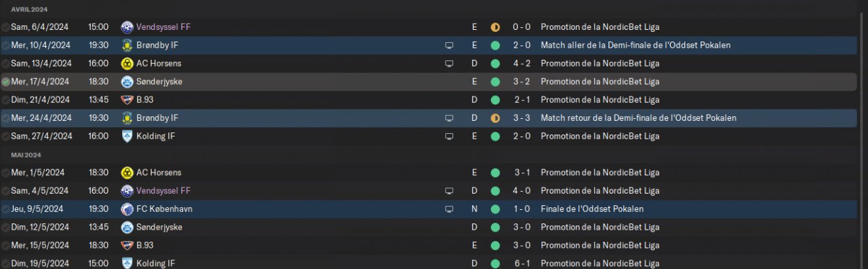Click the Kolding IF crest on 27/4/2024

[x=127, y=136]
